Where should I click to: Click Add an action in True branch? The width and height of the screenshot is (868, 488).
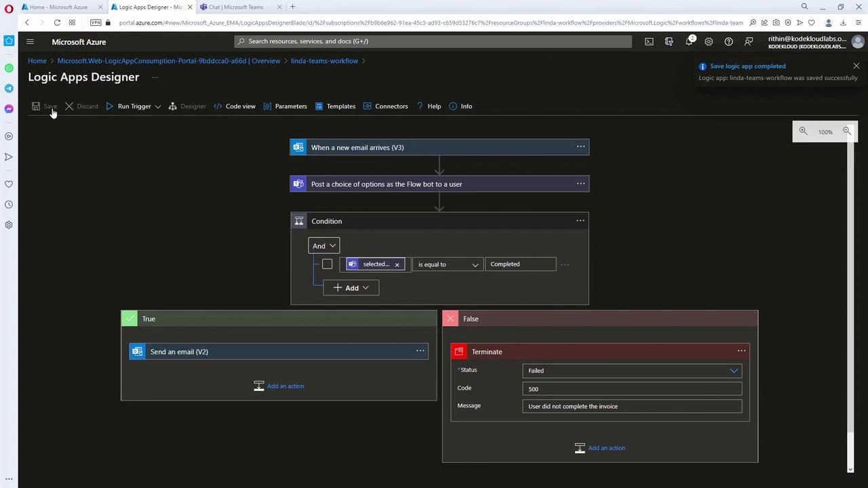pyautogui.click(x=285, y=386)
